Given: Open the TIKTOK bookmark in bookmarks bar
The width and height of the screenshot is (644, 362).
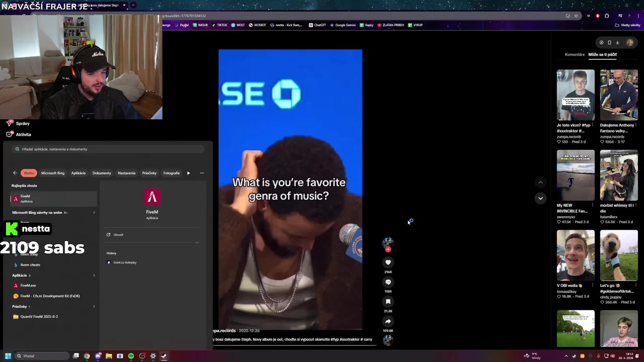Looking at the screenshot, I should pos(219,25).
